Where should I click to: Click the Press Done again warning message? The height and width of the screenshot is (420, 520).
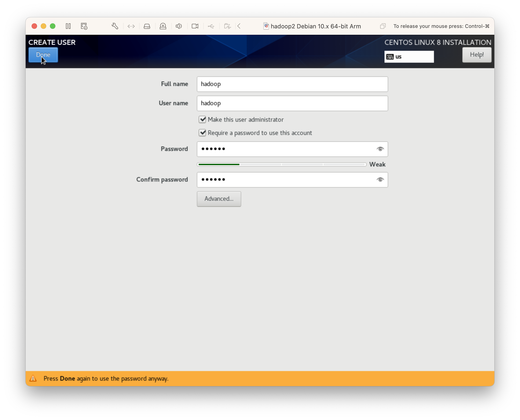[106, 379]
